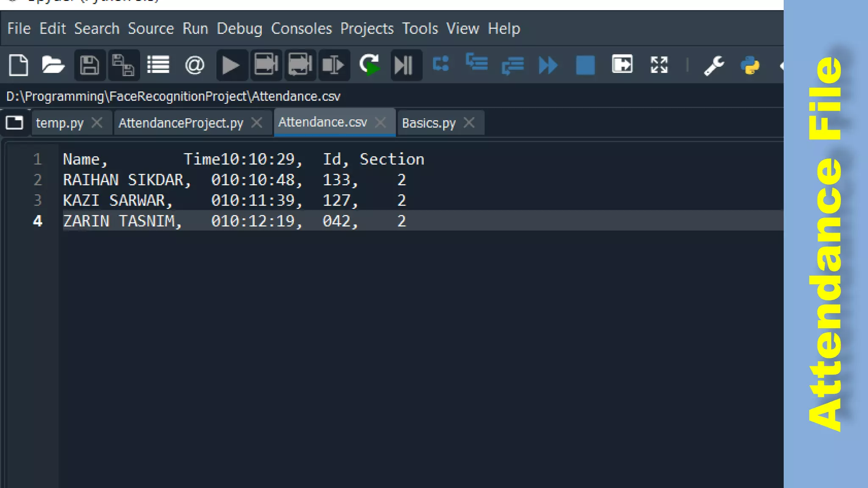Open the Debug menu

coord(239,29)
